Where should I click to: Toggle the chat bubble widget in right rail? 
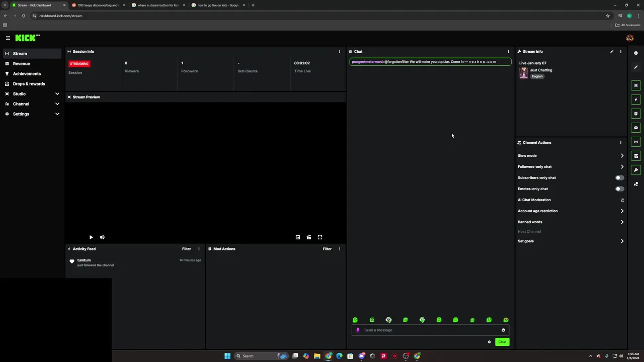tap(636, 128)
